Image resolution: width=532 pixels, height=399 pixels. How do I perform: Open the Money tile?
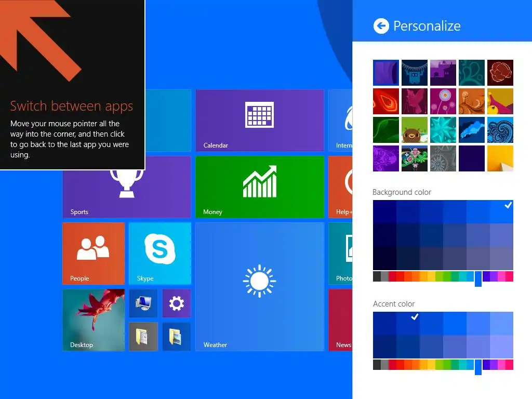coord(260,187)
